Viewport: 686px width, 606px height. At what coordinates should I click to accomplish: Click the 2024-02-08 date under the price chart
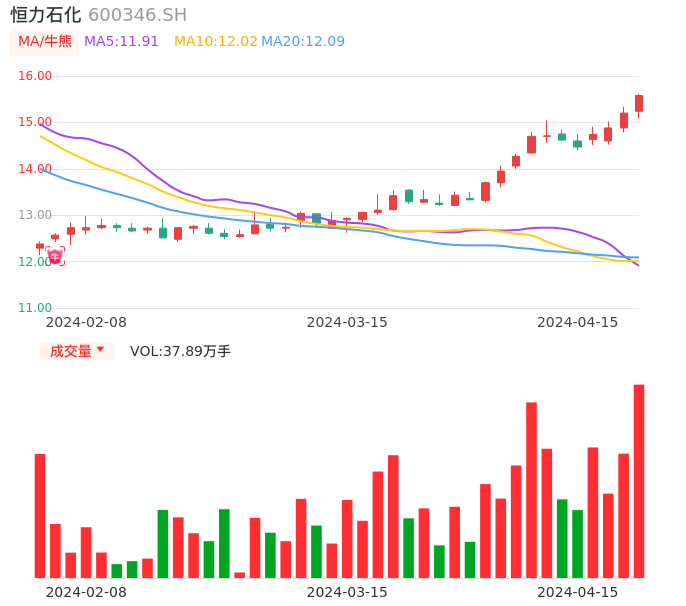pyautogui.click(x=86, y=323)
